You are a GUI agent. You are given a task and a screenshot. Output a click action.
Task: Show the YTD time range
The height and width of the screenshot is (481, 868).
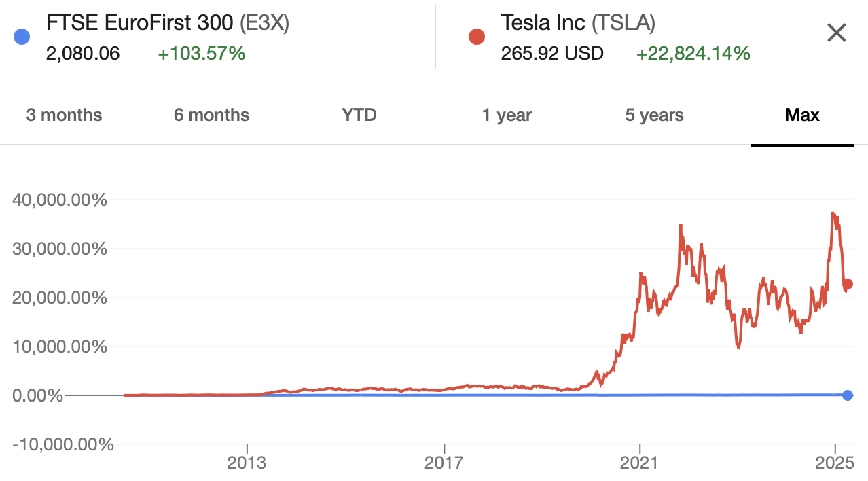tap(359, 115)
